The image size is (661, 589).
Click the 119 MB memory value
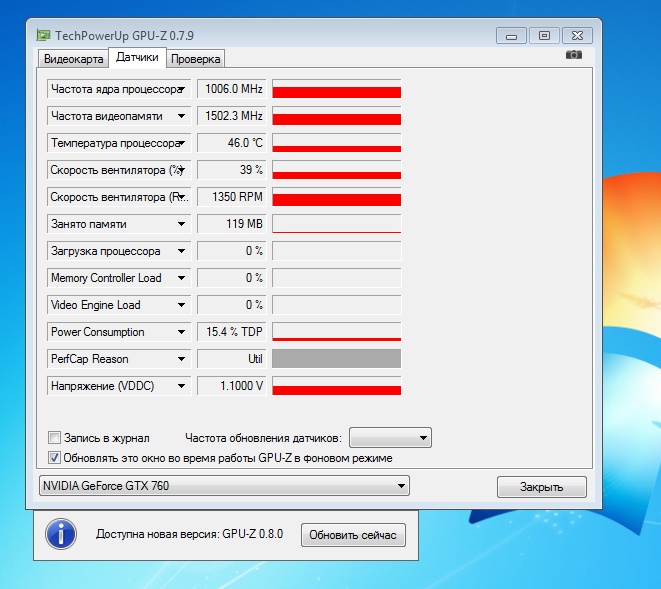[x=232, y=224]
